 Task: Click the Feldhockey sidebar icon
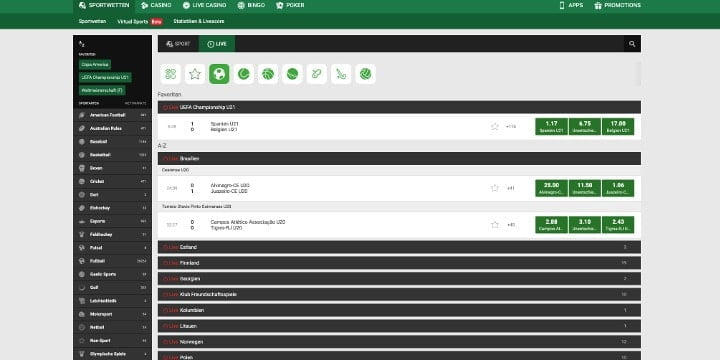coord(82,234)
